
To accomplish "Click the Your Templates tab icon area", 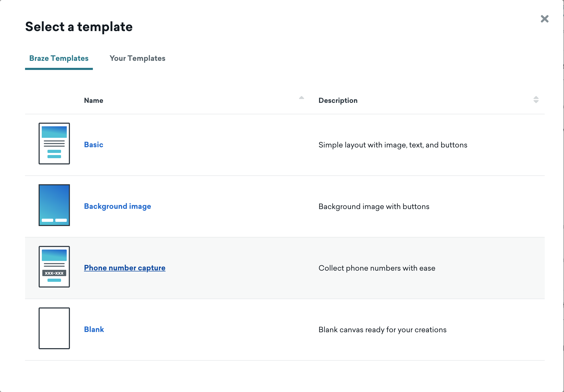I will pyautogui.click(x=137, y=58).
